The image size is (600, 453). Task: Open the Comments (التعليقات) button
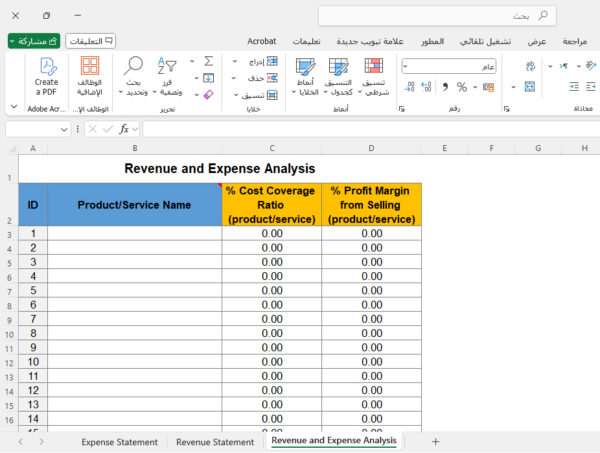click(91, 41)
